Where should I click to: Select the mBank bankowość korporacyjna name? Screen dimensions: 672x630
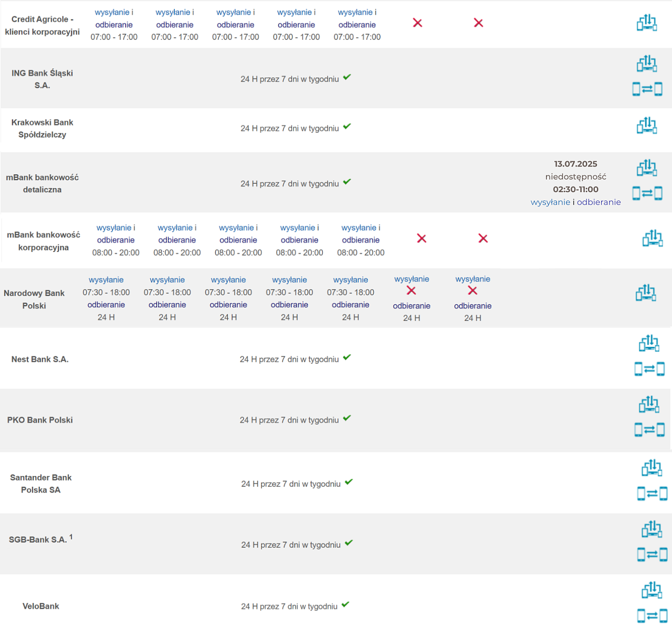pyautogui.click(x=44, y=241)
